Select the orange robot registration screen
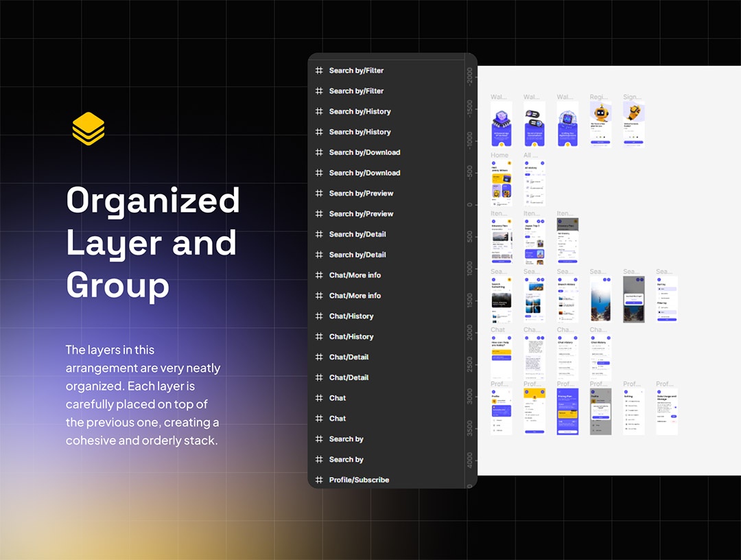This screenshot has height=560, width=741. [x=600, y=124]
